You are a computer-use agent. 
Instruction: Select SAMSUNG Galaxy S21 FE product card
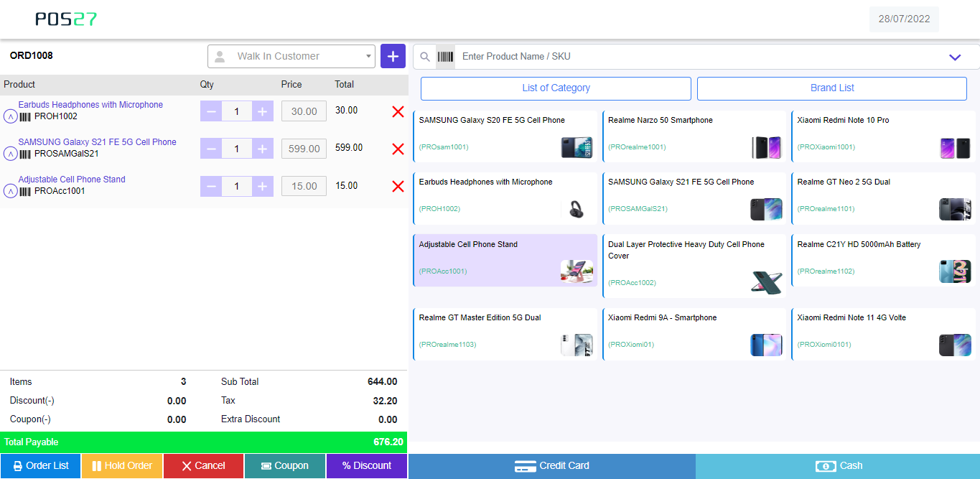(x=694, y=198)
